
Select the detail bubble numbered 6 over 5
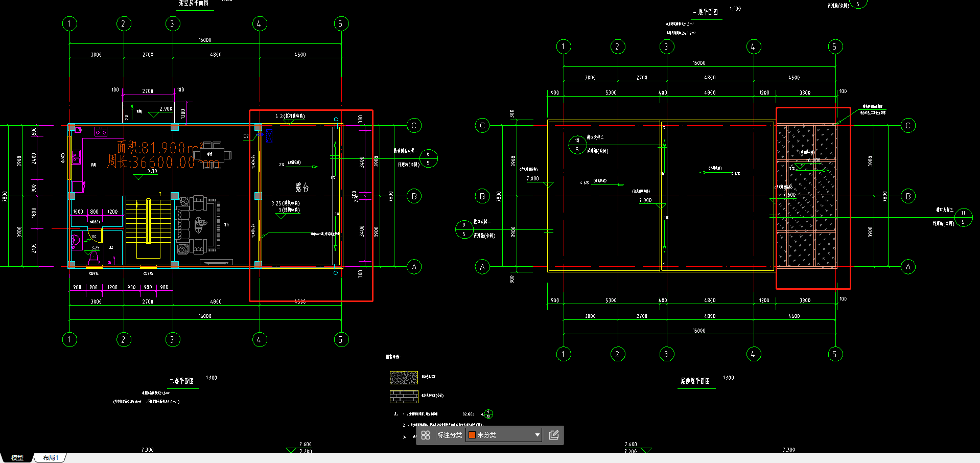pyautogui.click(x=428, y=158)
